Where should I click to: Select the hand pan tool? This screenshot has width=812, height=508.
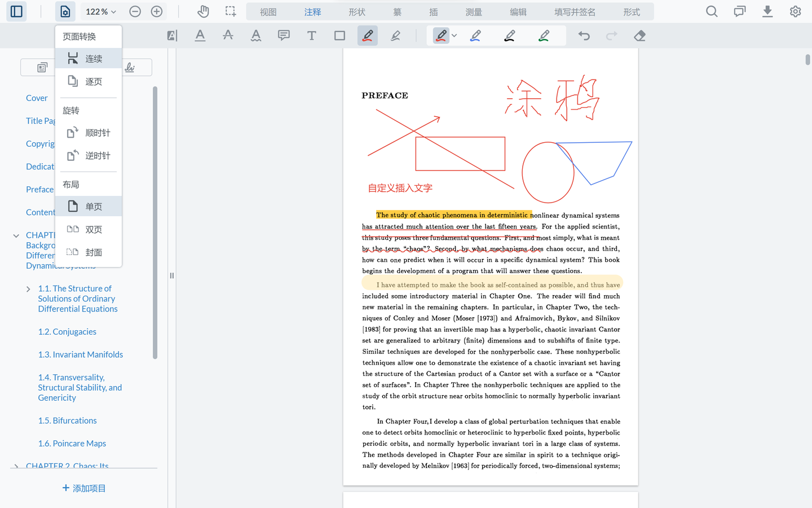pyautogui.click(x=203, y=11)
